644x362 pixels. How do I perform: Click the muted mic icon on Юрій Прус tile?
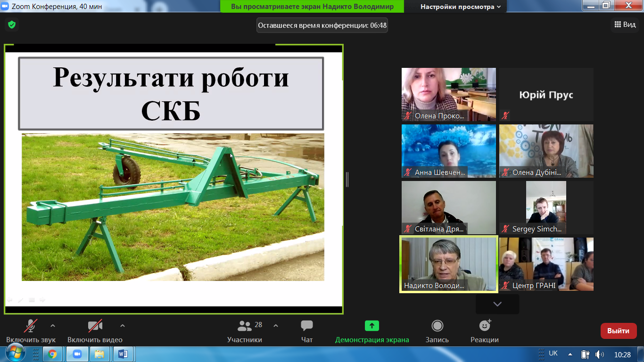click(x=505, y=115)
